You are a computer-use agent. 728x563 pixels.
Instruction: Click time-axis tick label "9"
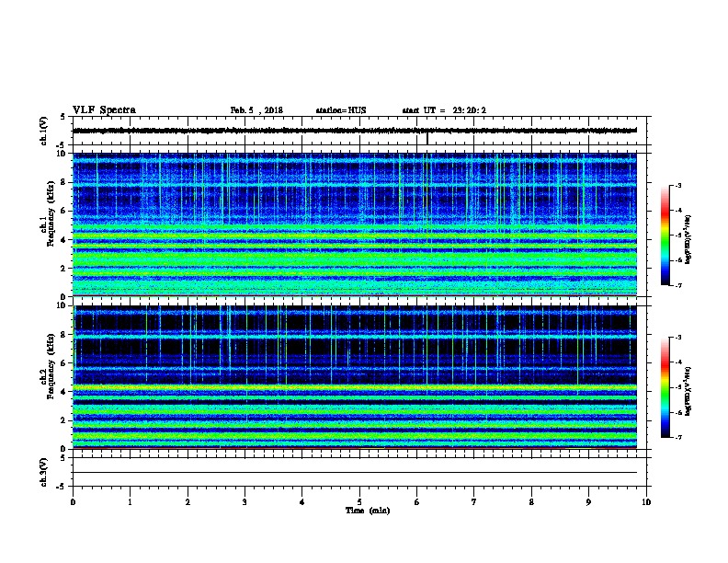pos(588,502)
